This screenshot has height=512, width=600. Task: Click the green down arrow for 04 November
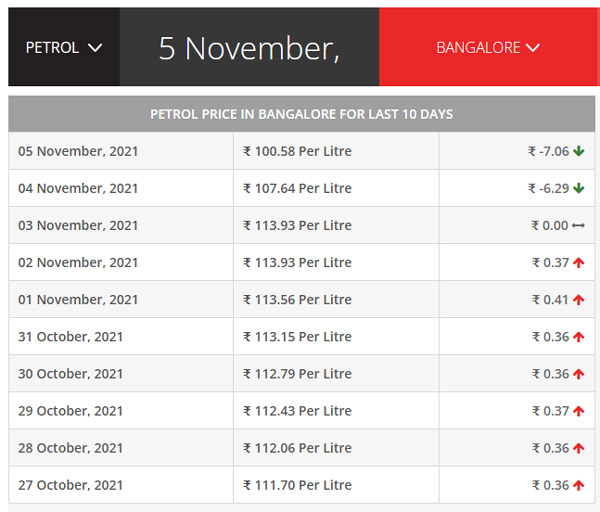[579, 188]
